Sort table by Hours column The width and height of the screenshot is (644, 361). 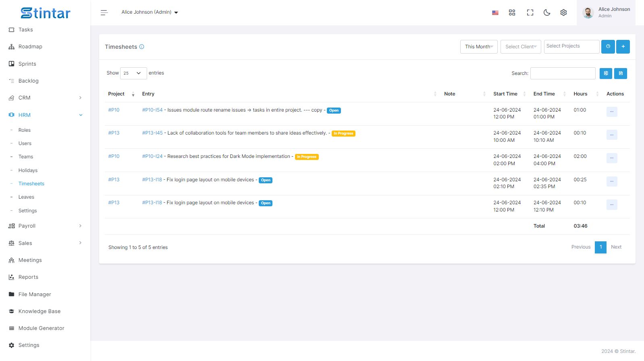pos(586,94)
